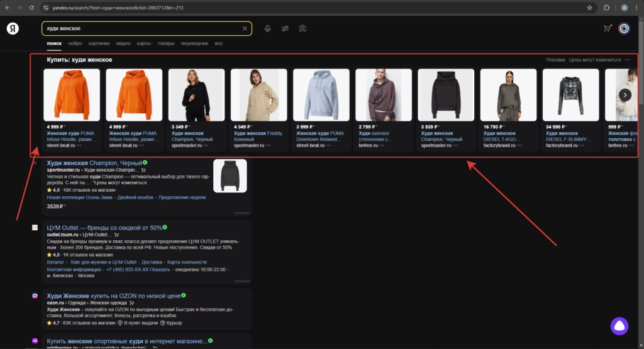Open 'Контактная информация' link
644x349 pixels.
click(x=74, y=269)
